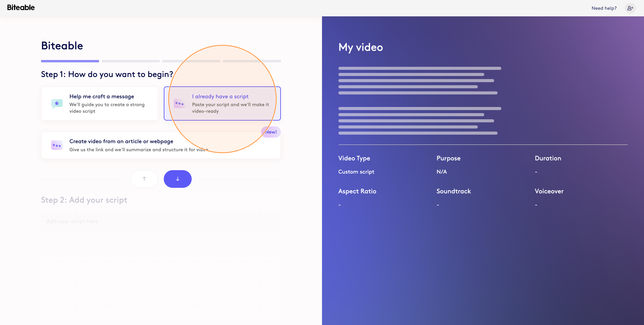Click the Purpose label
The height and width of the screenshot is (325, 644).
click(448, 158)
